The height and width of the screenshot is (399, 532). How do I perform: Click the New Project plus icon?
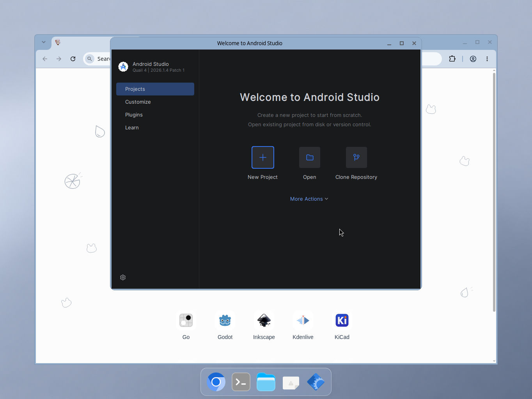pos(263,157)
